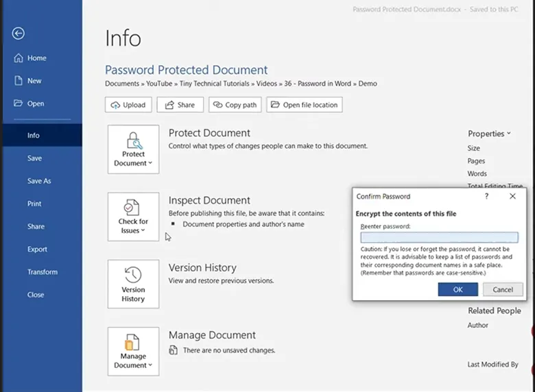Click the 'Info' page heading

pyautogui.click(x=123, y=38)
